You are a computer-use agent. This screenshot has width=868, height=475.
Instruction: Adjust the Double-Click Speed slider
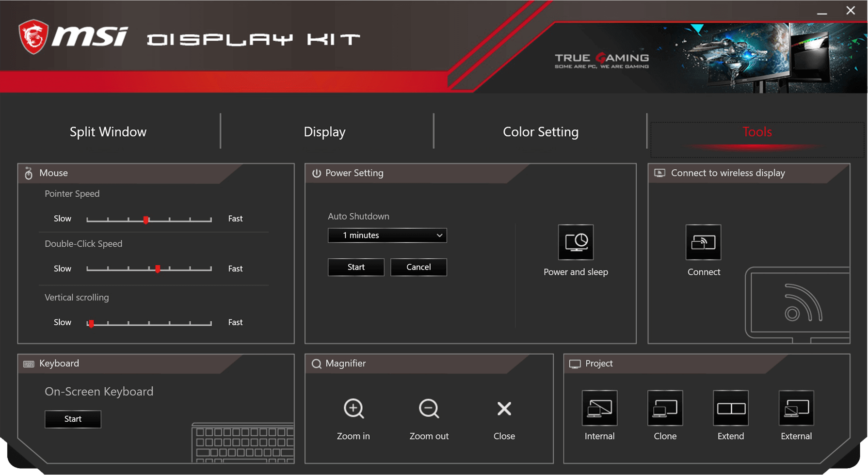click(x=149, y=269)
